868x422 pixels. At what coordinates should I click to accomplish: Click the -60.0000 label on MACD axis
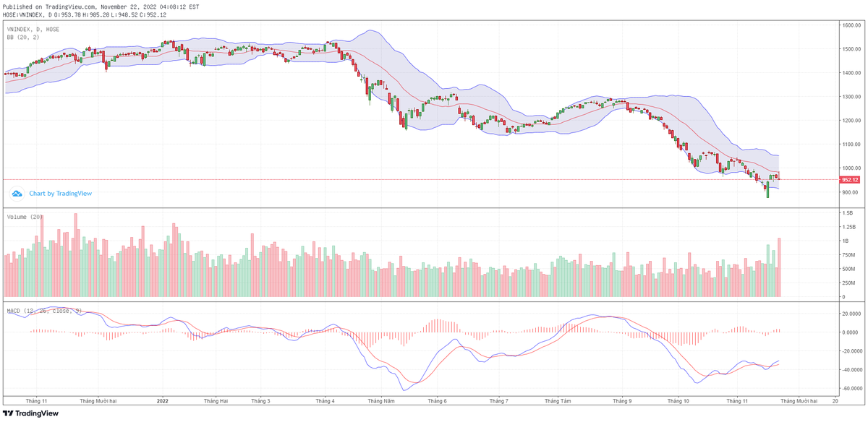coord(848,389)
